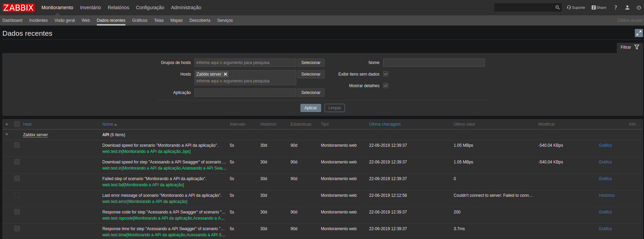Focus the Nome filter field
Image resolution: width=644 pixels, height=239 pixels.
pyautogui.click(x=434, y=63)
